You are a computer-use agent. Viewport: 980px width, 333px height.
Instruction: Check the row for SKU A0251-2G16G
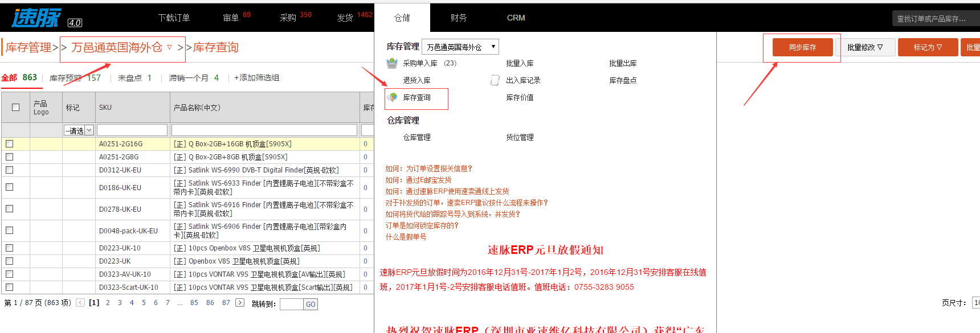pos(10,144)
